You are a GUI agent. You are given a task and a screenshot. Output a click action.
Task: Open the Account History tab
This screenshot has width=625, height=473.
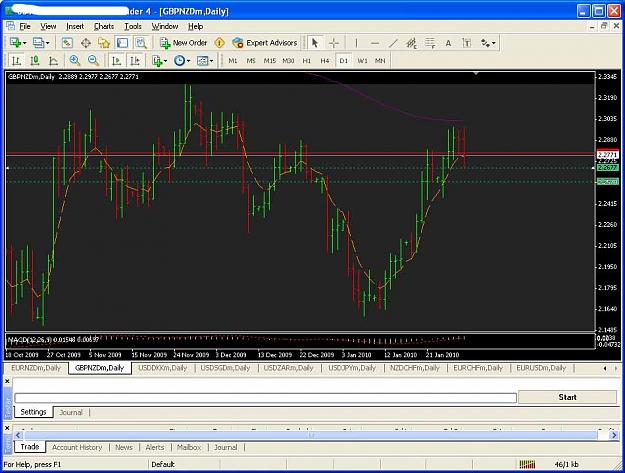(x=77, y=447)
